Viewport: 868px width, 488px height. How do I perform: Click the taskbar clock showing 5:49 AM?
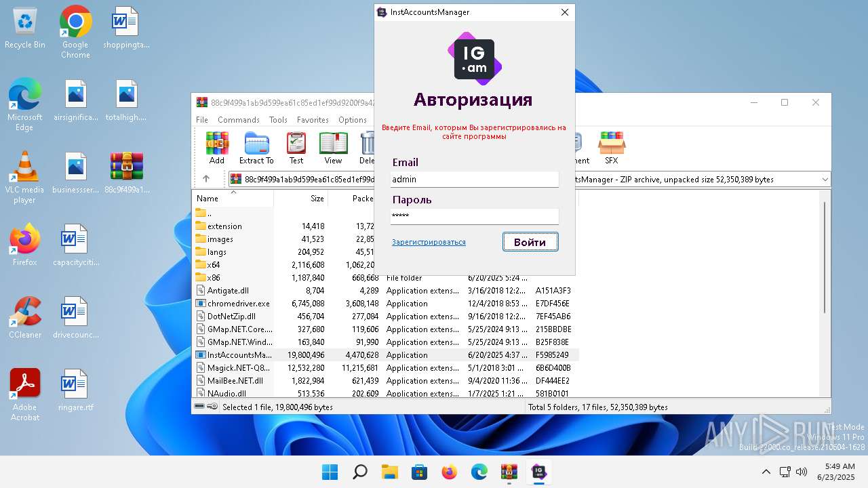pos(835,472)
